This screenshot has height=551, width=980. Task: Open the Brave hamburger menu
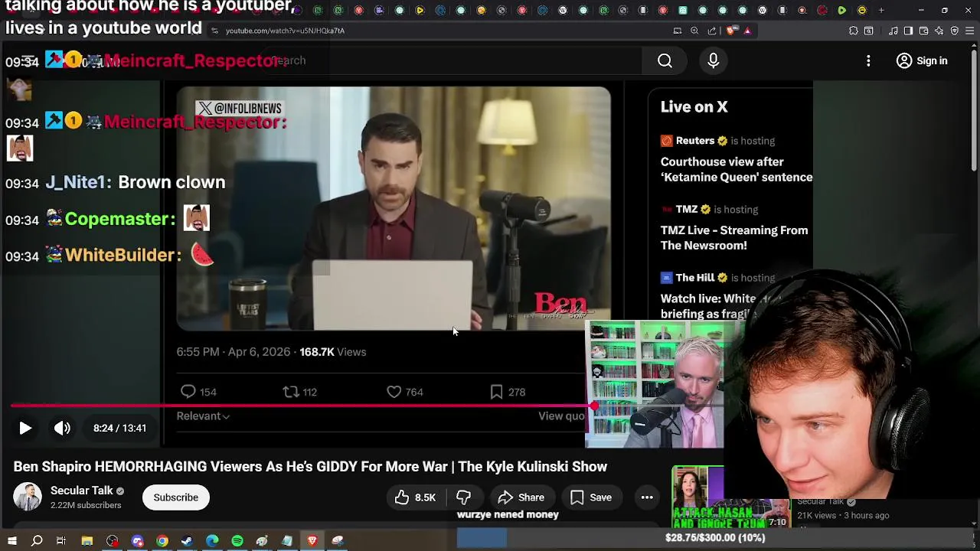click(970, 31)
